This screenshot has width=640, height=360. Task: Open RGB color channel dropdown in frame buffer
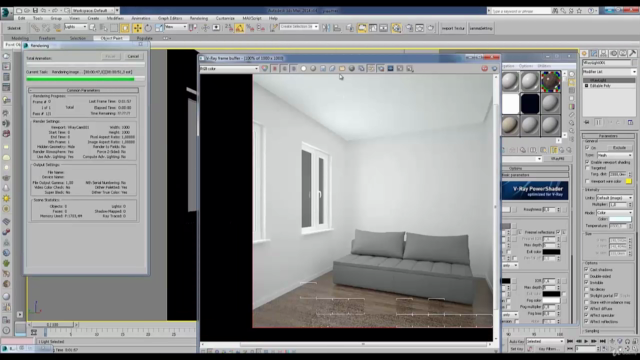pyautogui.click(x=229, y=69)
